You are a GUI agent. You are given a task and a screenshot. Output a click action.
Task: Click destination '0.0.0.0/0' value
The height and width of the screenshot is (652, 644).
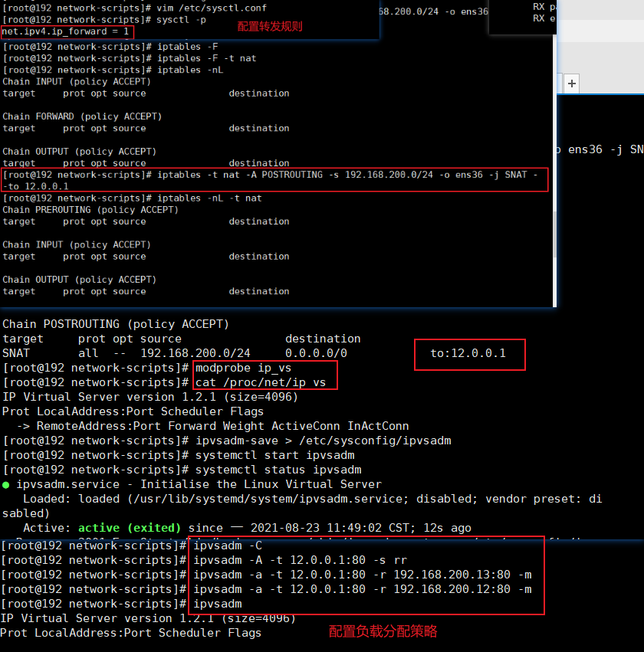(316, 353)
